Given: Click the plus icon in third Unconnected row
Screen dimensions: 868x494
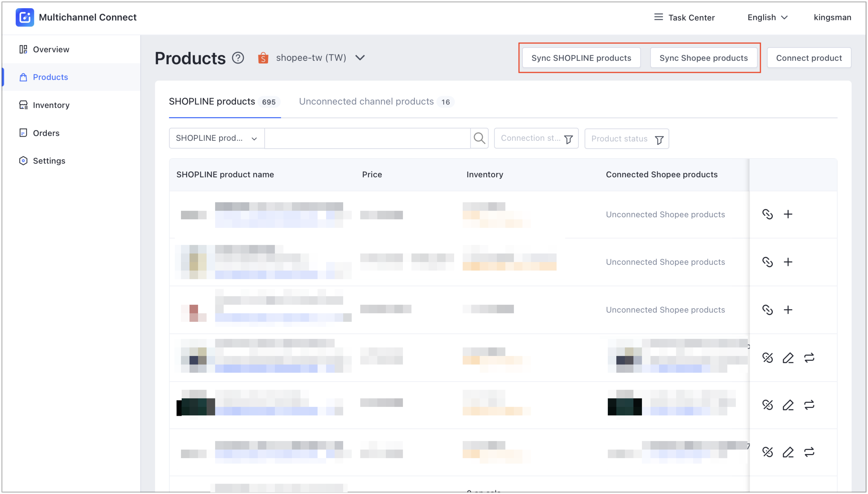Looking at the screenshot, I should (x=788, y=310).
